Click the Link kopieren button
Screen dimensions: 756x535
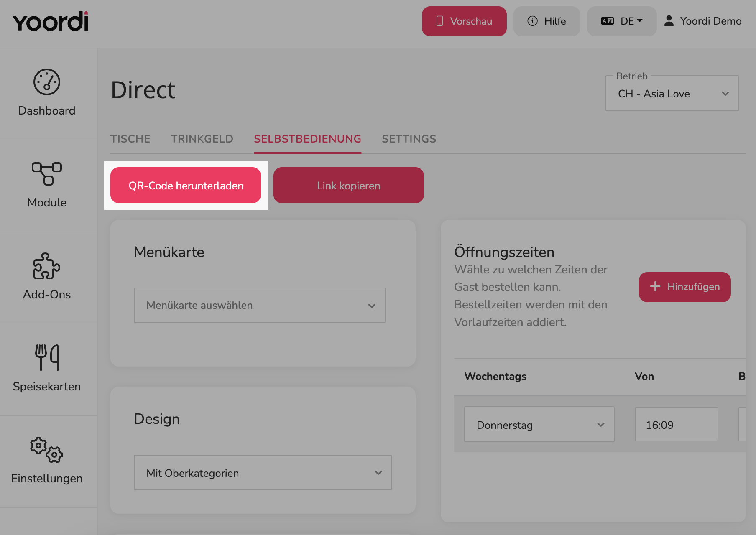pyautogui.click(x=349, y=186)
